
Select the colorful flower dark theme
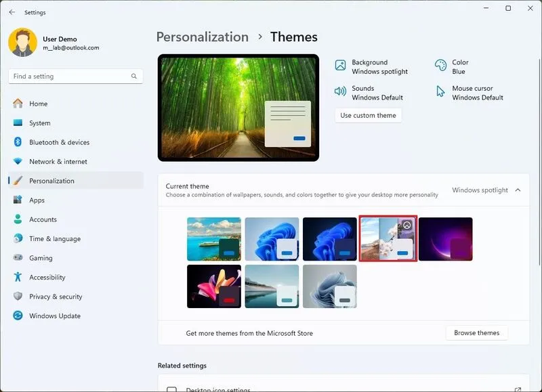[214, 286]
